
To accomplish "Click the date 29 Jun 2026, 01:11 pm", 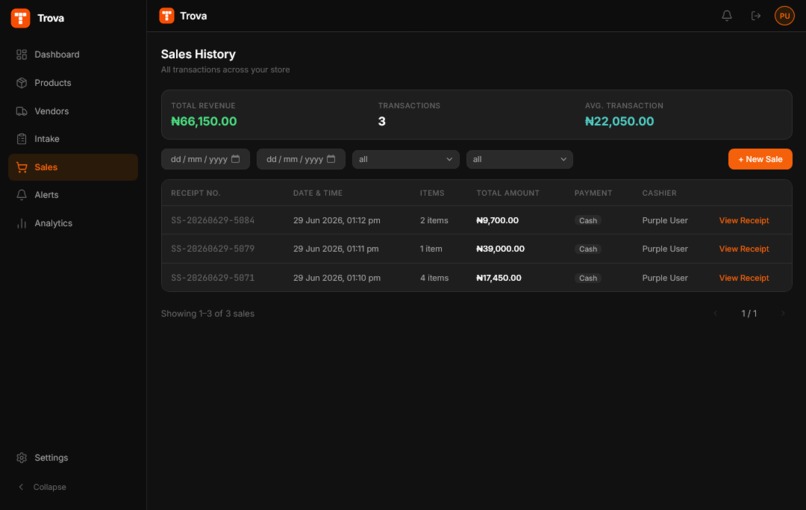I will [x=336, y=249].
